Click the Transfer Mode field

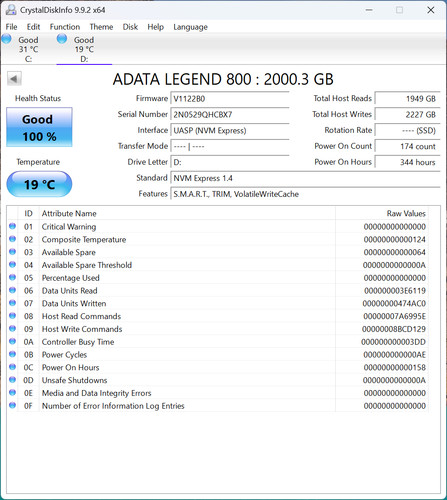pyautogui.click(x=230, y=146)
